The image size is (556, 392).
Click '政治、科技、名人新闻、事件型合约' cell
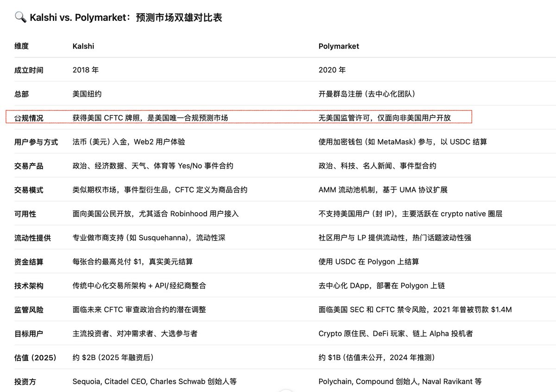(x=377, y=166)
